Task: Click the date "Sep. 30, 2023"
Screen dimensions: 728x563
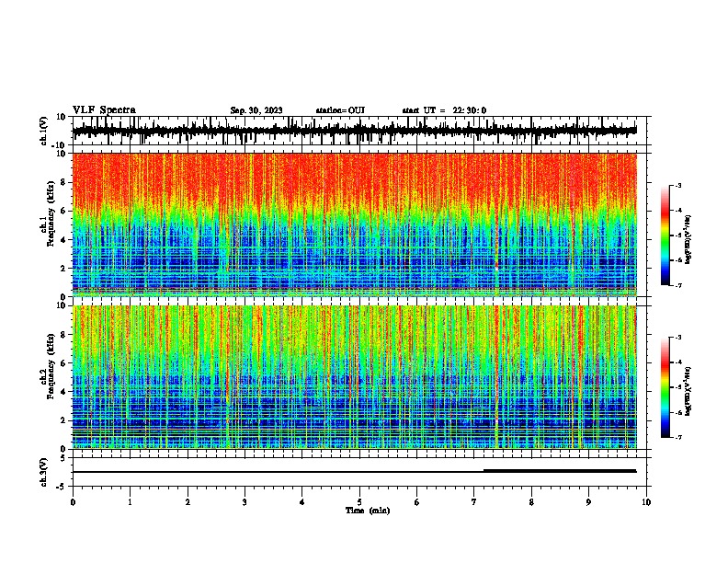Action: [256, 110]
